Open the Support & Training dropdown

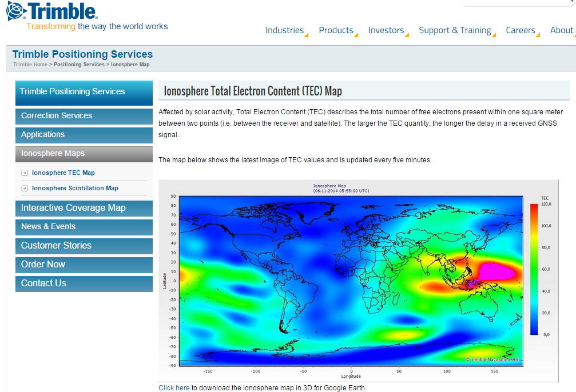[x=455, y=30]
